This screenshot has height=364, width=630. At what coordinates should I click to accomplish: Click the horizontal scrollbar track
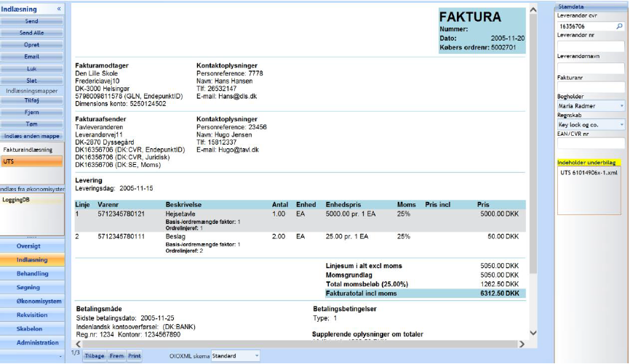300,344
